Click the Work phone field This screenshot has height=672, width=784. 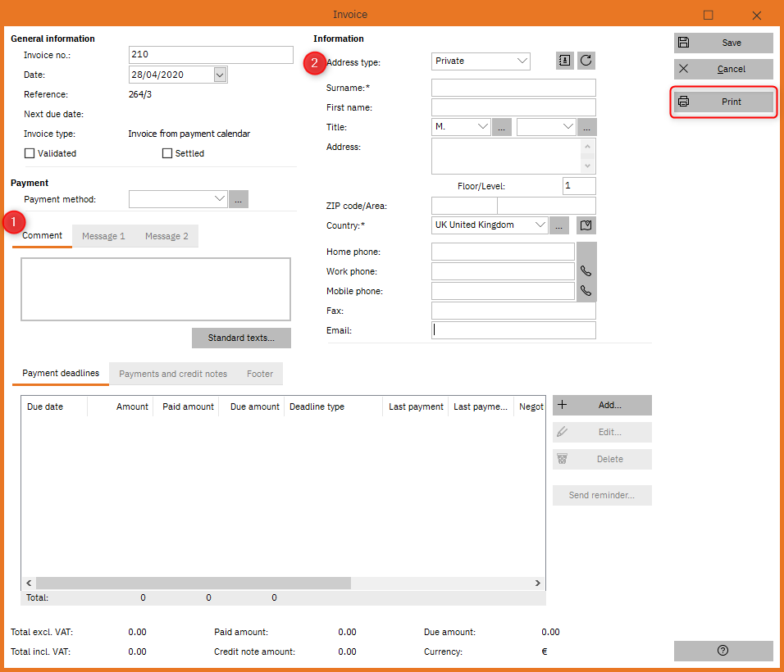[503, 271]
